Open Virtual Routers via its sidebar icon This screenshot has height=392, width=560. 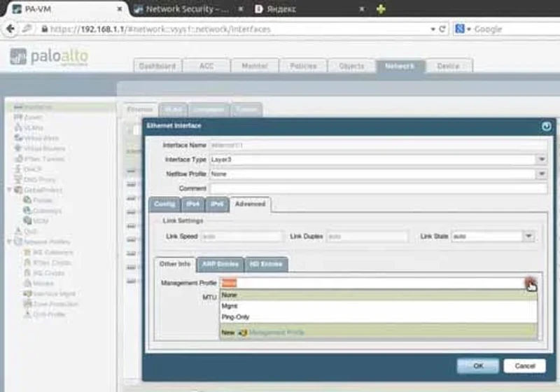[x=18, y=148]
